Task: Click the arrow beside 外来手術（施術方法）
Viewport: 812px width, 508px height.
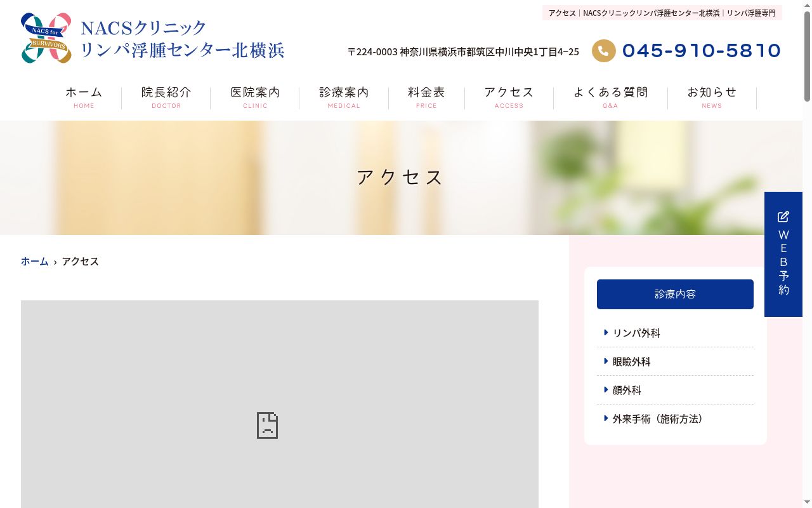Action: click(x=606, y=418)
